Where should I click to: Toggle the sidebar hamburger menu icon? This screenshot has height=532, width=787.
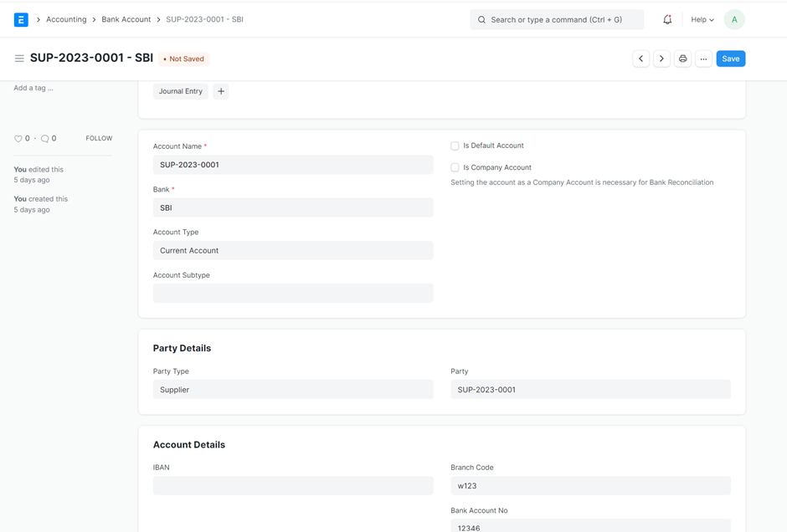click(x=19, y=59)
